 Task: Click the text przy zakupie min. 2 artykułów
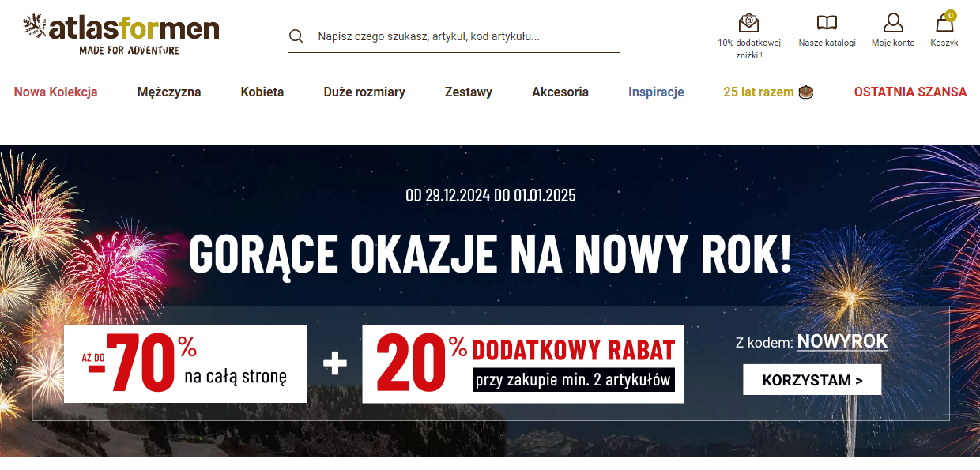pyautogui.click(x=574, y=380)
